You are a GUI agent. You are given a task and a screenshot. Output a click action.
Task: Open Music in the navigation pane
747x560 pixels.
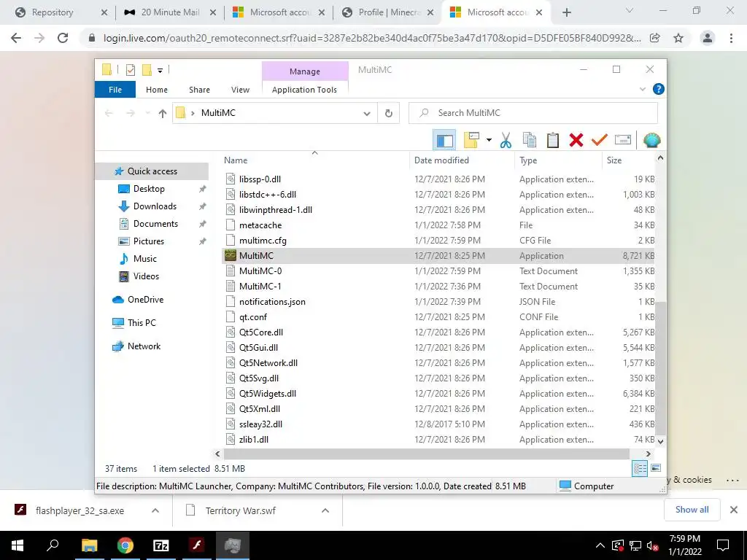[x=145, y=259]
